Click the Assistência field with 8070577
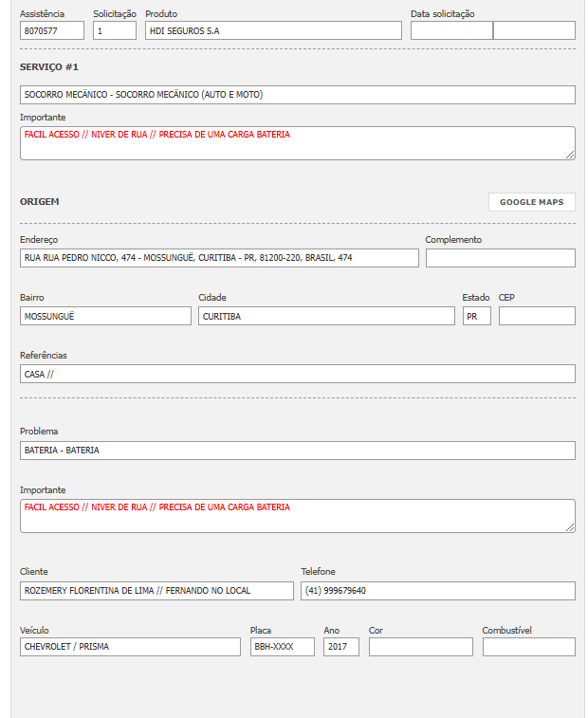 tap(52, 30)
